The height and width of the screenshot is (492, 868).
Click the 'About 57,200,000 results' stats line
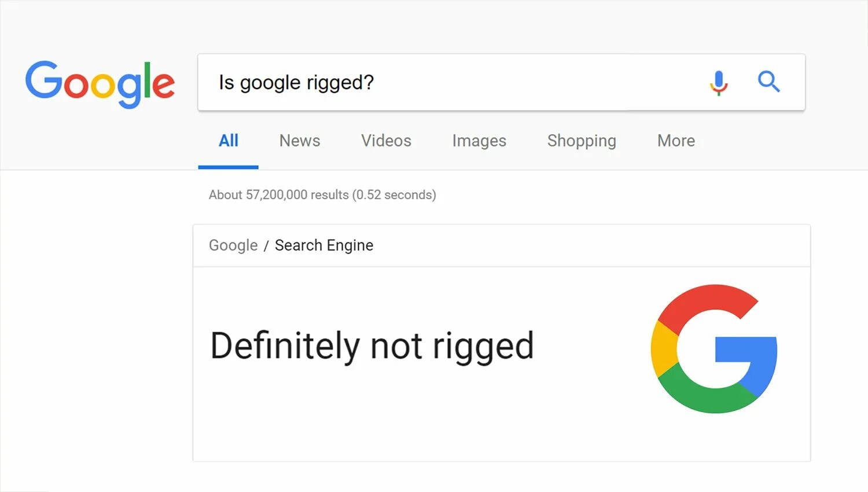click(x=278, y=195)
